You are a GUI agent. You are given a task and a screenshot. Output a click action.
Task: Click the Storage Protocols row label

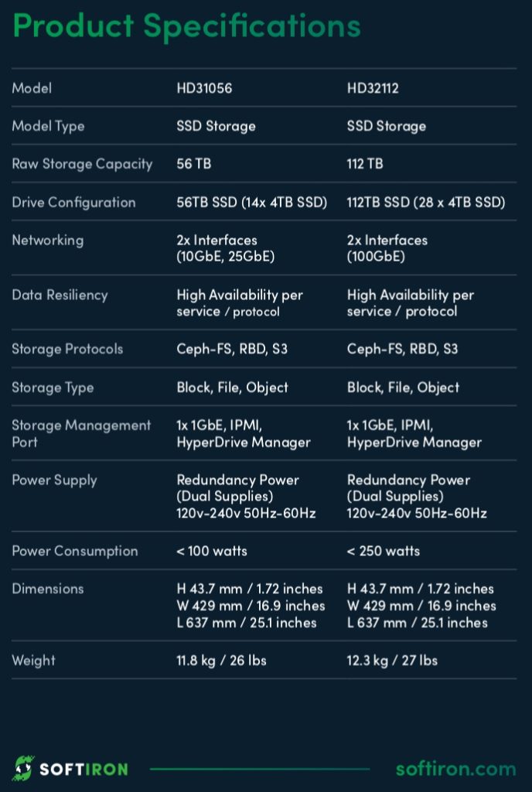[x=67, y=349]
